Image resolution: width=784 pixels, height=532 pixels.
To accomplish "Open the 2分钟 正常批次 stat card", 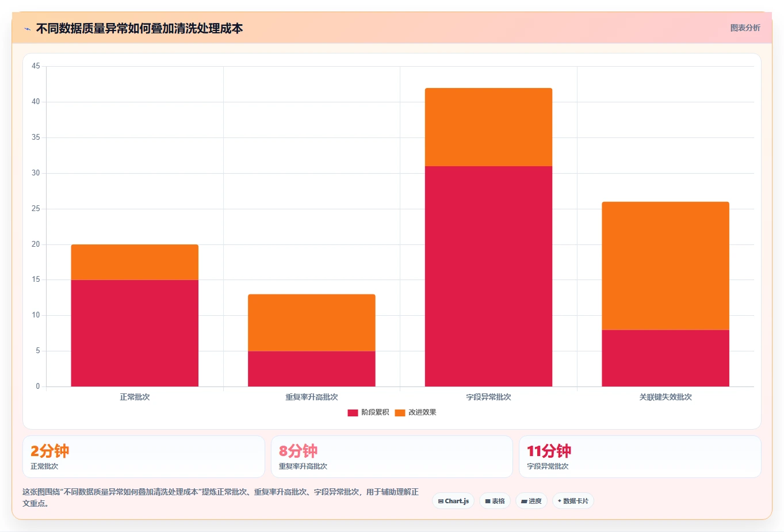I will 144,457.
